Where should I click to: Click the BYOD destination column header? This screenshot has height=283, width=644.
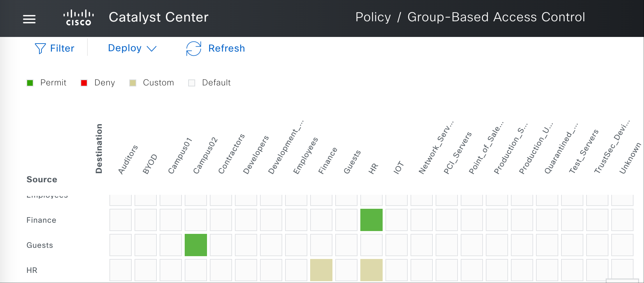pos(150,164)
